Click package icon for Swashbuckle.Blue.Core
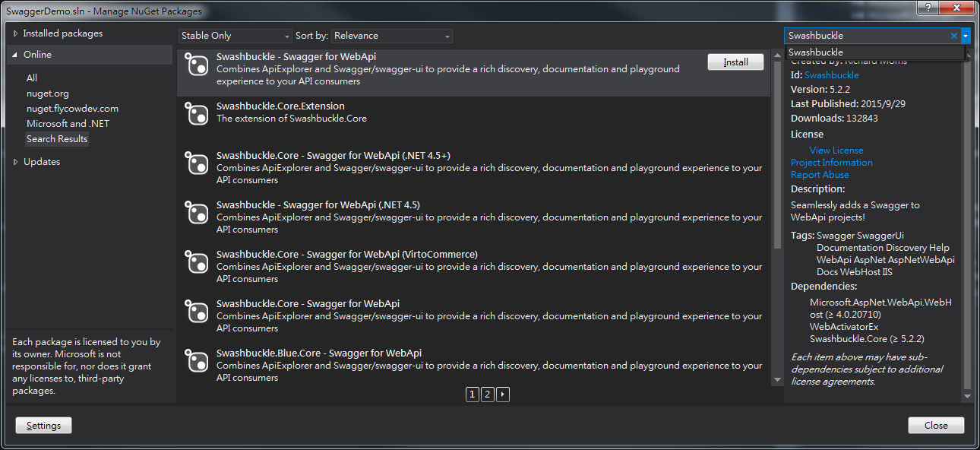980x450 pixels. point(197,362)
